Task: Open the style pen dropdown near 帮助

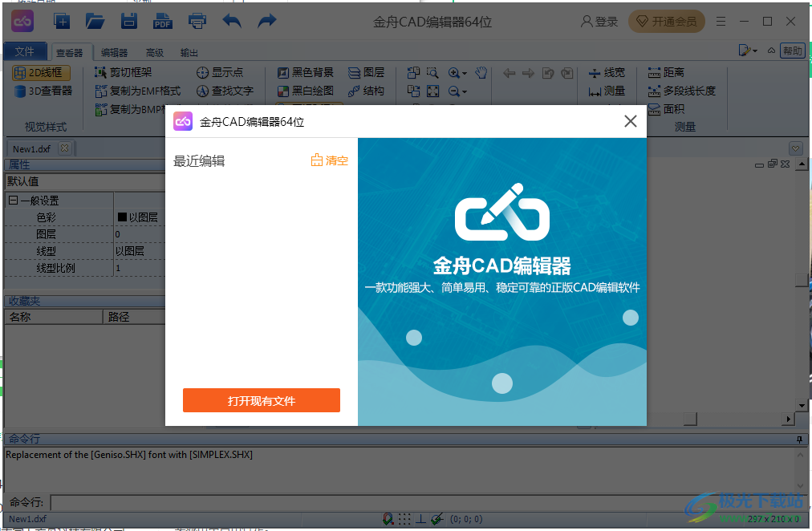Action: coord(748,51)
